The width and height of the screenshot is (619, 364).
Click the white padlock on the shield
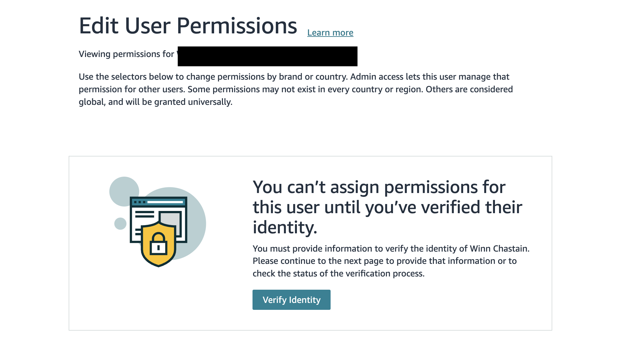[x=158, y=244]
